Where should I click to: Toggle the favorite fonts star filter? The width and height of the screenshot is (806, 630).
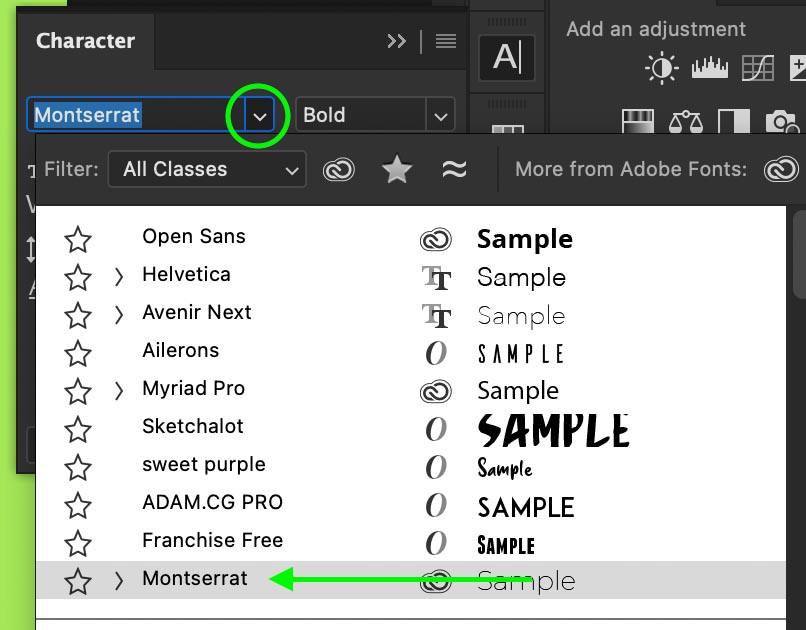point(396,169)
